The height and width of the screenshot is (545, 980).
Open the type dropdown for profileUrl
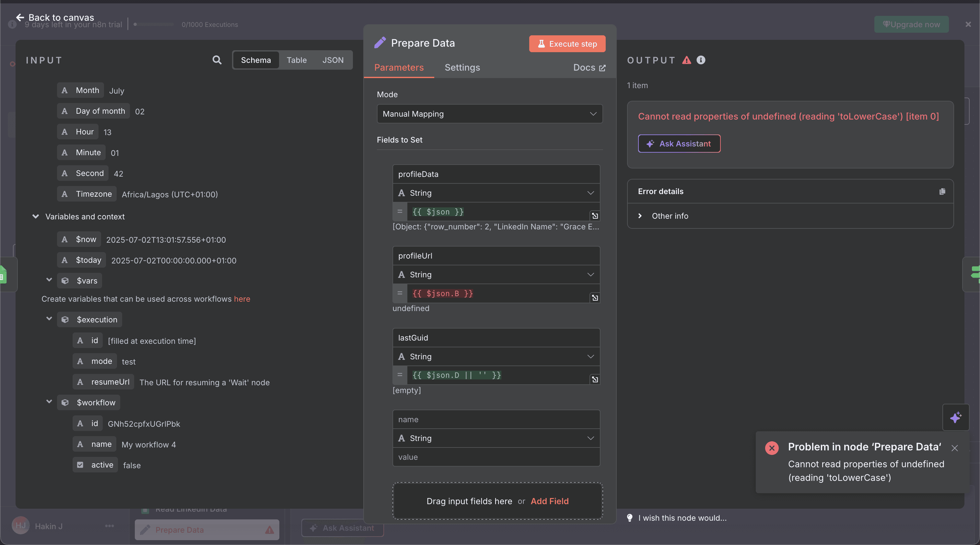pyautogui.click(x=496, y=274)
